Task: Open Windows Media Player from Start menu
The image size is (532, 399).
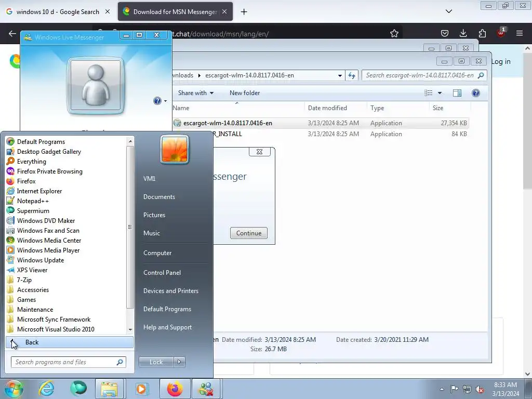Action: [48, 250]
